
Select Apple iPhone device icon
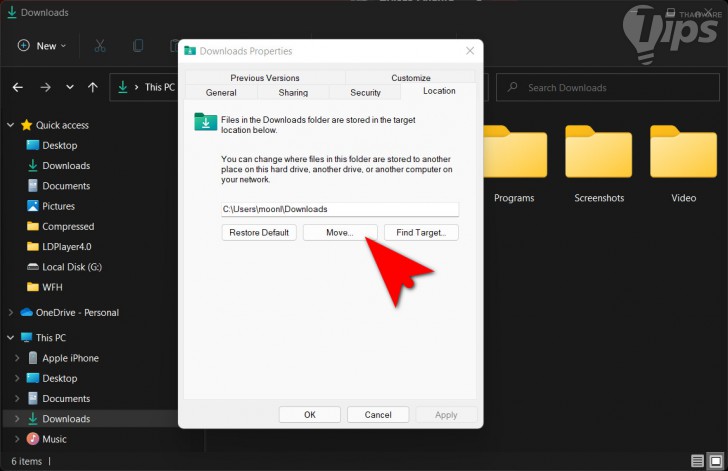pos(32,358)
